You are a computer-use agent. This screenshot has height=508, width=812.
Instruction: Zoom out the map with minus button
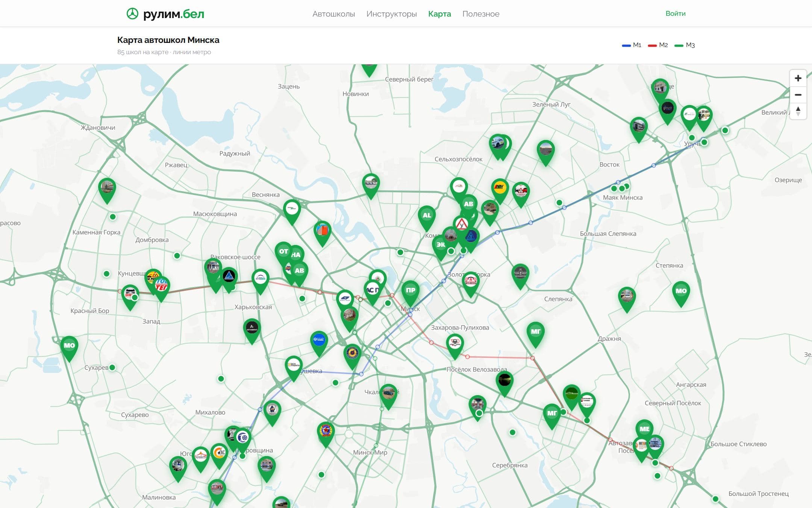[x=798, y=95]
